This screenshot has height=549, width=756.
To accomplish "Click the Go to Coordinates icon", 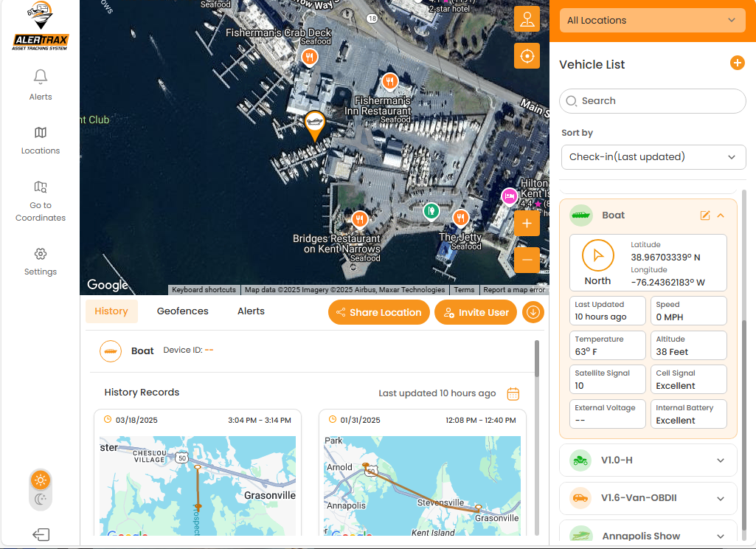I will 41,187.
